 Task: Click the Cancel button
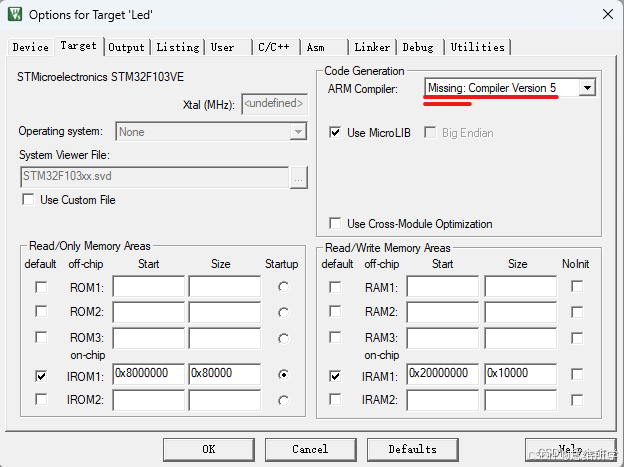point(310,449)
